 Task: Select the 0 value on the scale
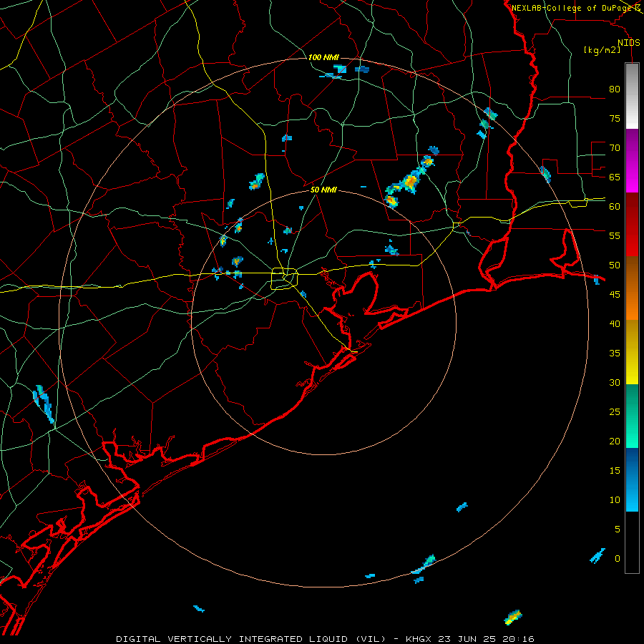(x=618, y=559)
